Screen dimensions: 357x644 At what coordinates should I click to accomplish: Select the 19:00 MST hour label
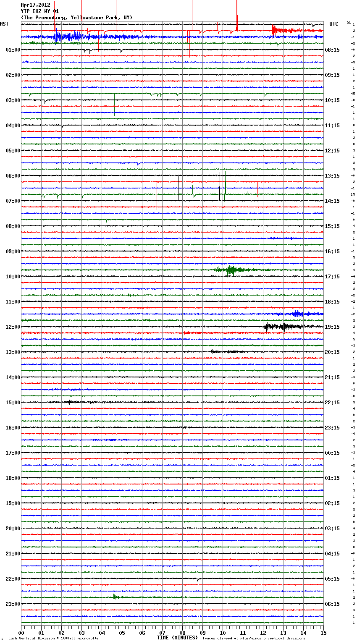click(x=13, y=503)
